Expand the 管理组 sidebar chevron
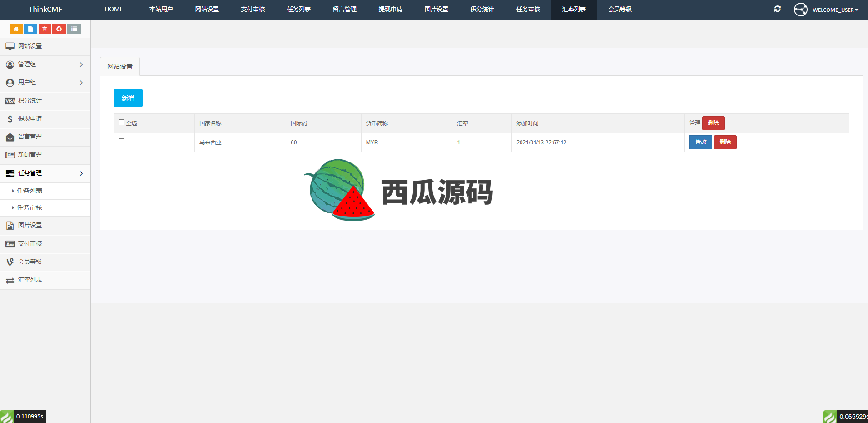Screen dimensions: 868x423 point(81,64)
